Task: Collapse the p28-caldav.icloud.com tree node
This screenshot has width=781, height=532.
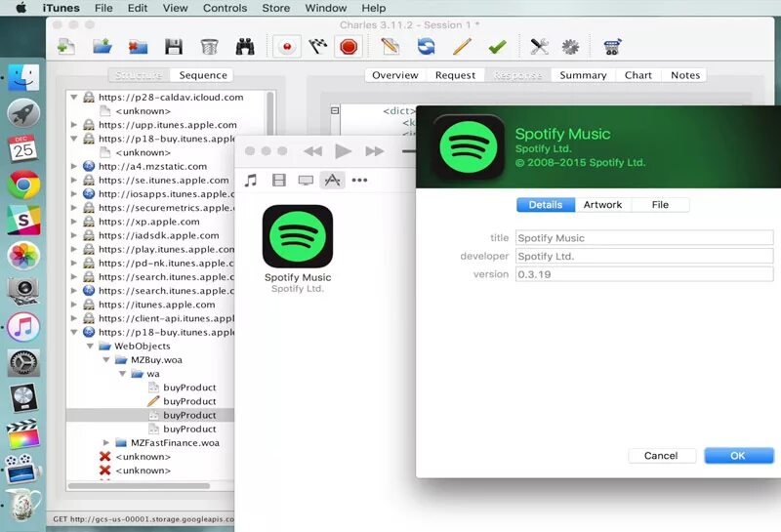Action: (74, 98)
